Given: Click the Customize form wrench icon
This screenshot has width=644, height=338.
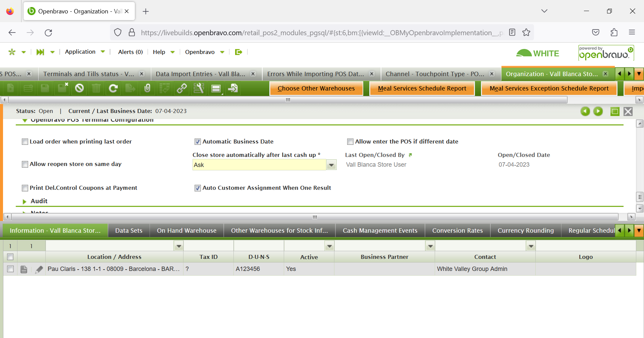Looking at the screenshot, I should pos(199,88).
